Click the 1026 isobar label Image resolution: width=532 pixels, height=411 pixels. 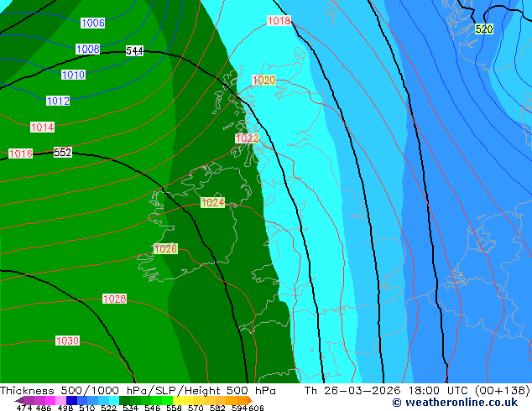165,249
